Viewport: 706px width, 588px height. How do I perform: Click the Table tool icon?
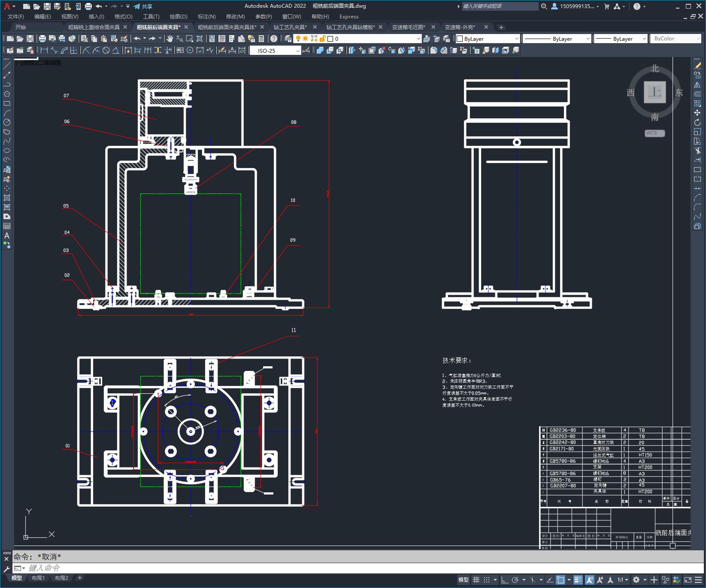[6, 226]
